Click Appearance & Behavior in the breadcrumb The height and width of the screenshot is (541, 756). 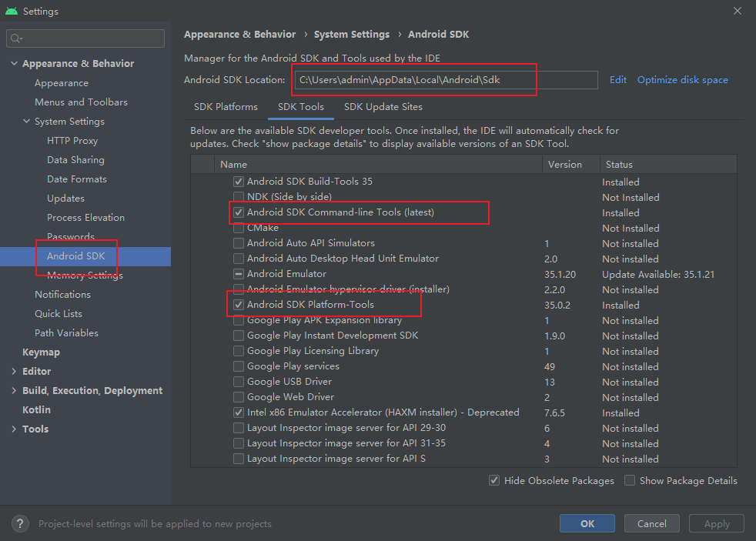coord(239,34)
